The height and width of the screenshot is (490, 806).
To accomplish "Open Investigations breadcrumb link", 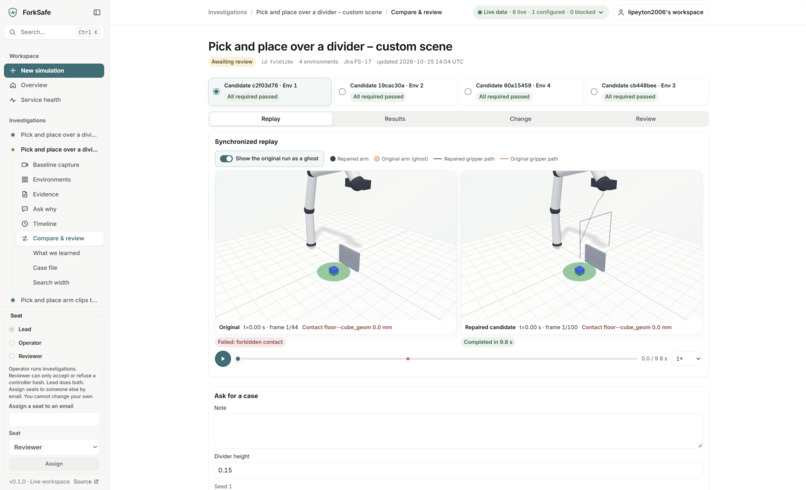I will click(227, 12).
